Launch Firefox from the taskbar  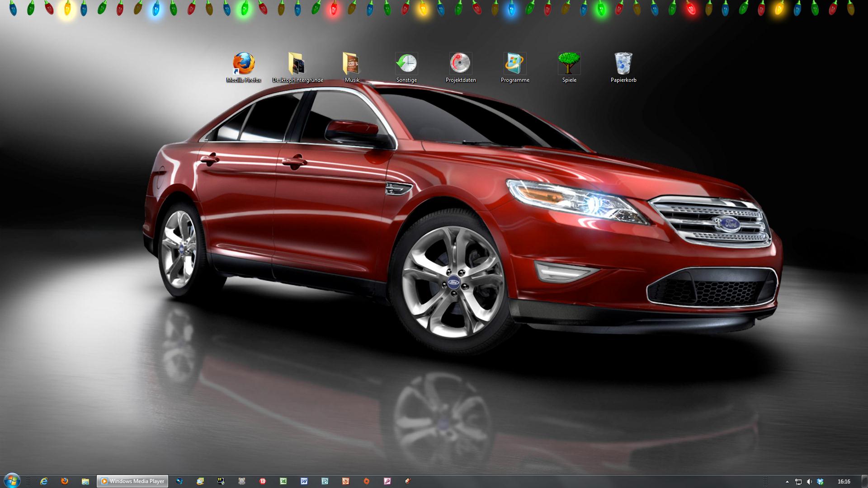tap(65, 481)
